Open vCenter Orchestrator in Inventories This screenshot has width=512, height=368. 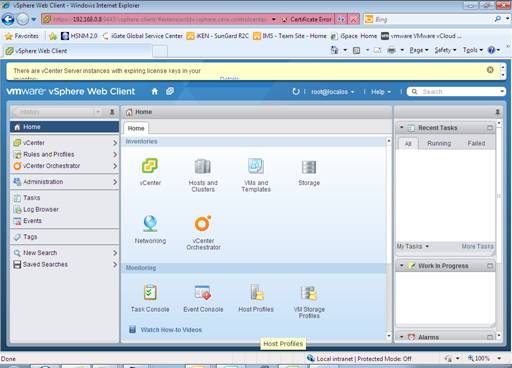pyautogui.click(x=203, y=224)
